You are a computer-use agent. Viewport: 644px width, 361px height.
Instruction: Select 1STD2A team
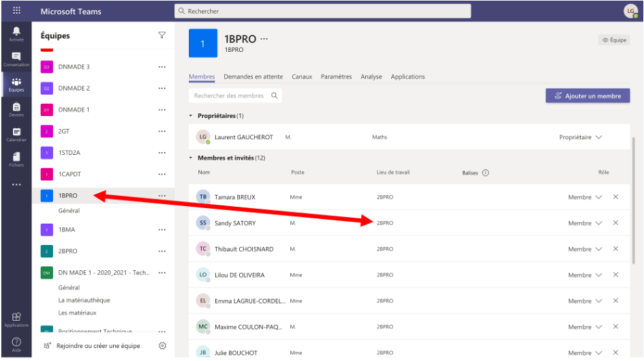click(70, 153)
